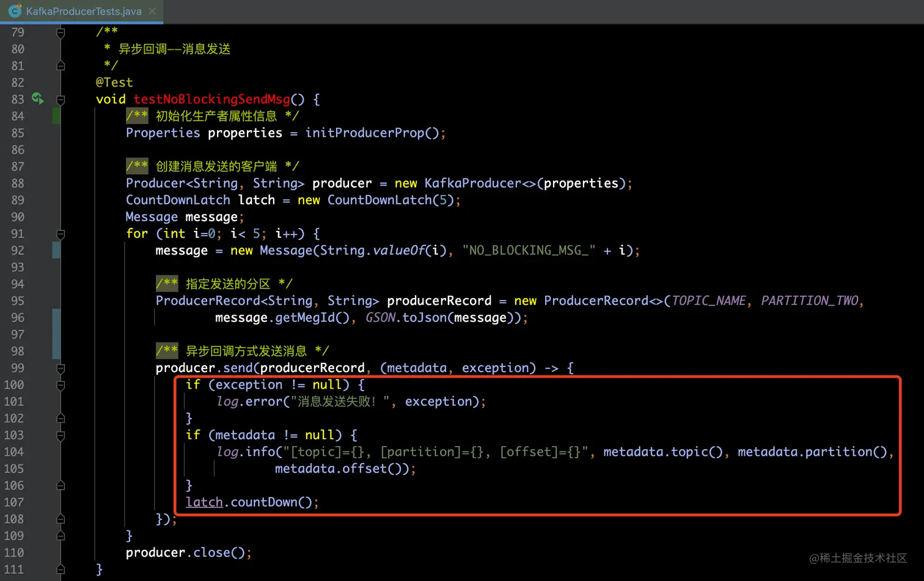Click the testNoBlockingSendMsg method name
The width and height of the screenshot is (924, 581).
click(x=211, y=99)
